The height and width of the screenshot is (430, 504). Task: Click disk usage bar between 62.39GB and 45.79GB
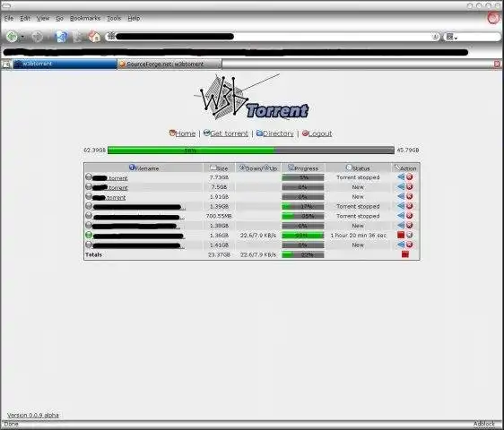click(x=251, y=150)
